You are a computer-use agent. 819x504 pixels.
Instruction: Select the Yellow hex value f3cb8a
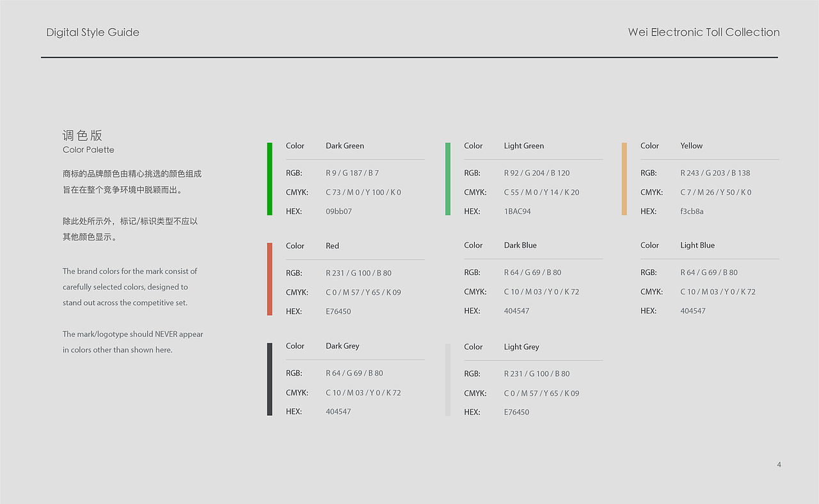click(692, 212)
